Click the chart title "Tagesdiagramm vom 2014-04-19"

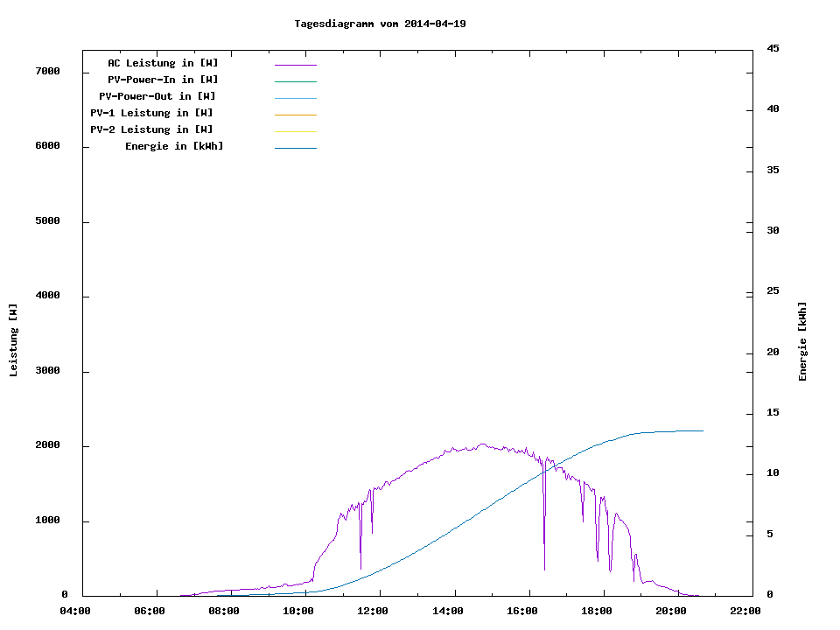click(380, 24)
